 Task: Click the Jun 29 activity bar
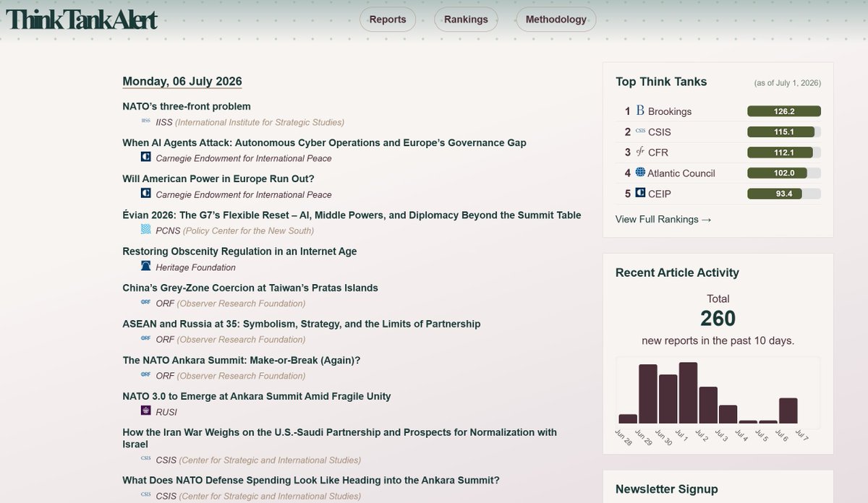pyautogui.click(x=648, y=394)
